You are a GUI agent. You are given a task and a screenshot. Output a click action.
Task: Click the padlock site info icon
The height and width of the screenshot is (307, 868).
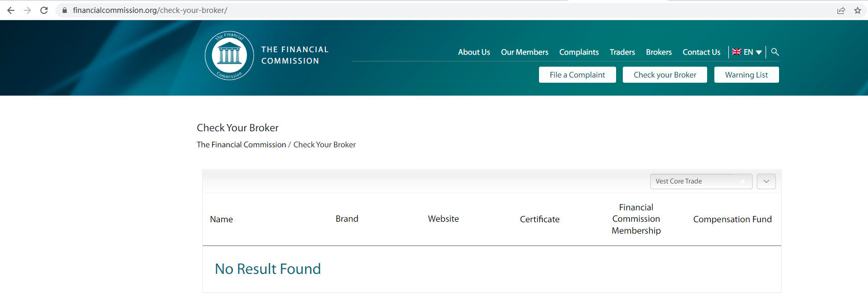pos(65,10)
